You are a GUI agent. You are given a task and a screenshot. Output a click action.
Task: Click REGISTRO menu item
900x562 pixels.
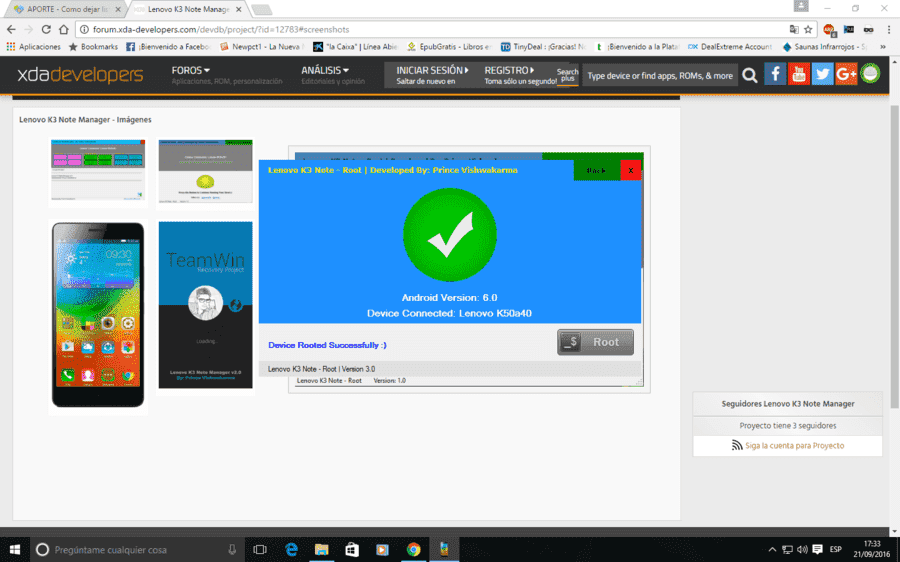tap(509, 71)
